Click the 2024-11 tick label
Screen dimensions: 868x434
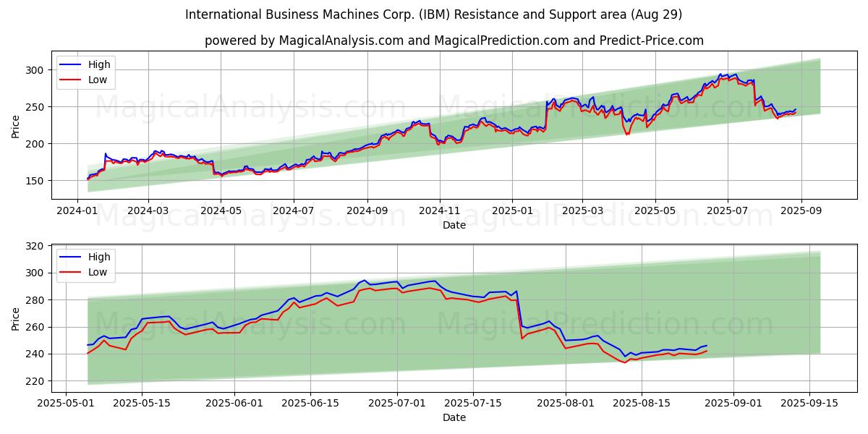click(x=440, y=212)
